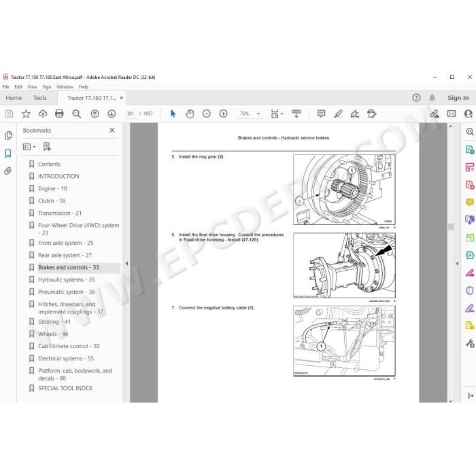Go to previous page arrow

tap(95, 114)
